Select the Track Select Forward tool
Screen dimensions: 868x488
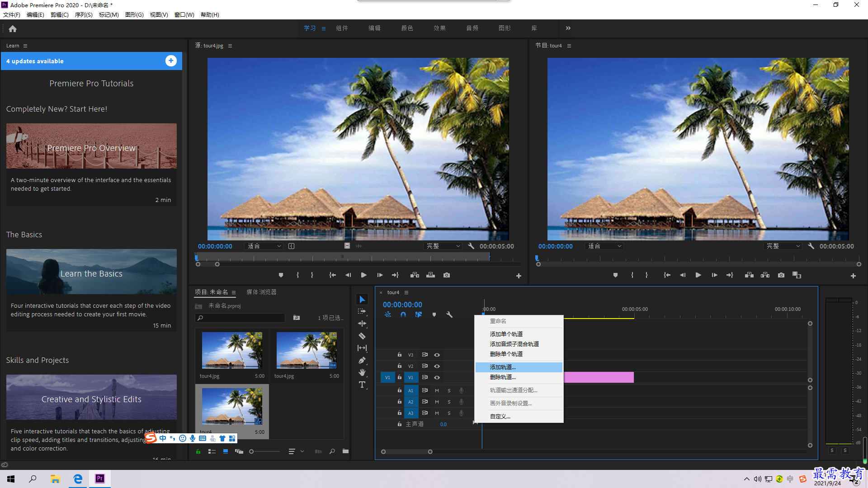point(362,311)
